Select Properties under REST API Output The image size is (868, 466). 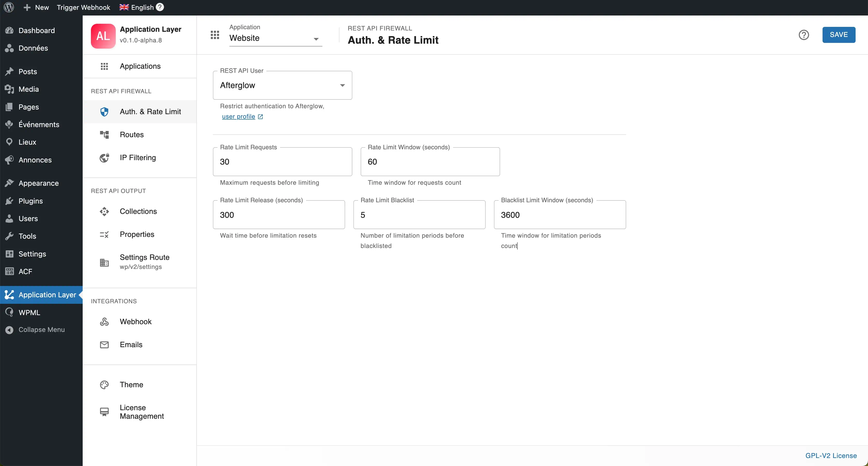pyautogui.click(x=137, y=234)
